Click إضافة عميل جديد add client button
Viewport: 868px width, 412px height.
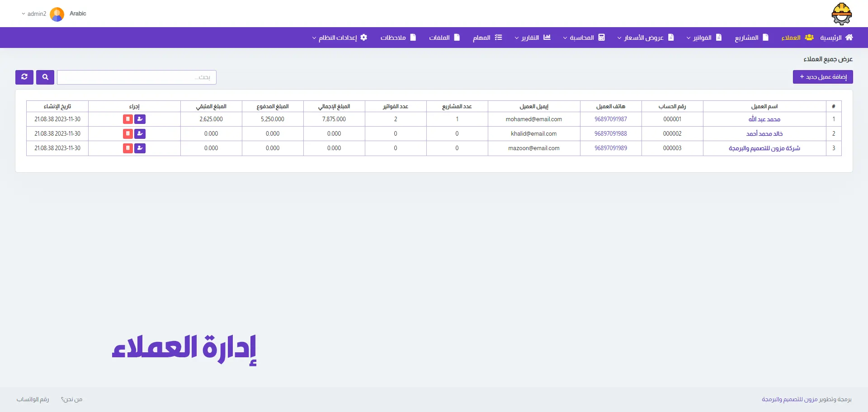(823, 77)
